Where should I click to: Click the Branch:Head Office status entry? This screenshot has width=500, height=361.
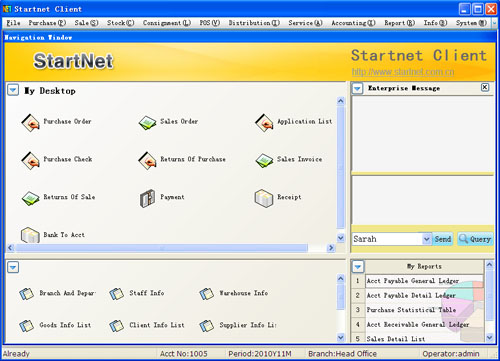pyautogui.click(x=342, y=354)
